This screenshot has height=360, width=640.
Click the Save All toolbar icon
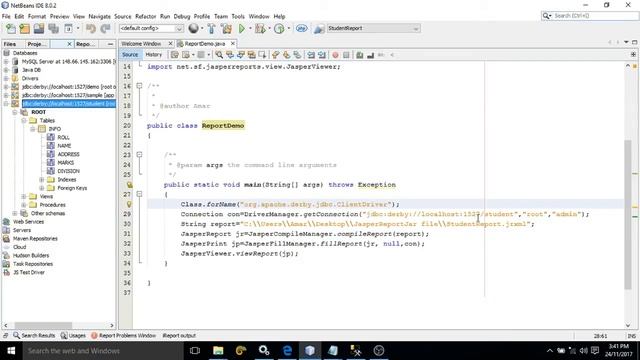click(x=53, y=29)
